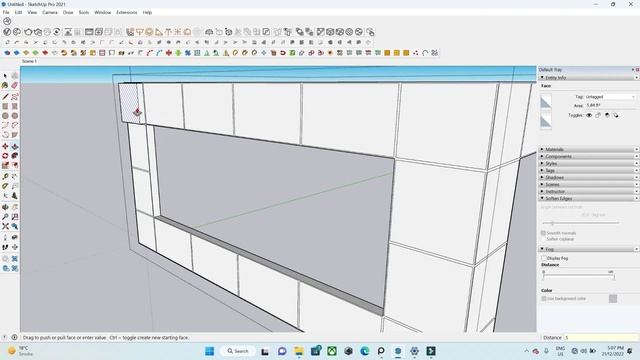Click the Windows taskbar Search button
This screenshot has height=360, width=640.
[x=238, y=351]
